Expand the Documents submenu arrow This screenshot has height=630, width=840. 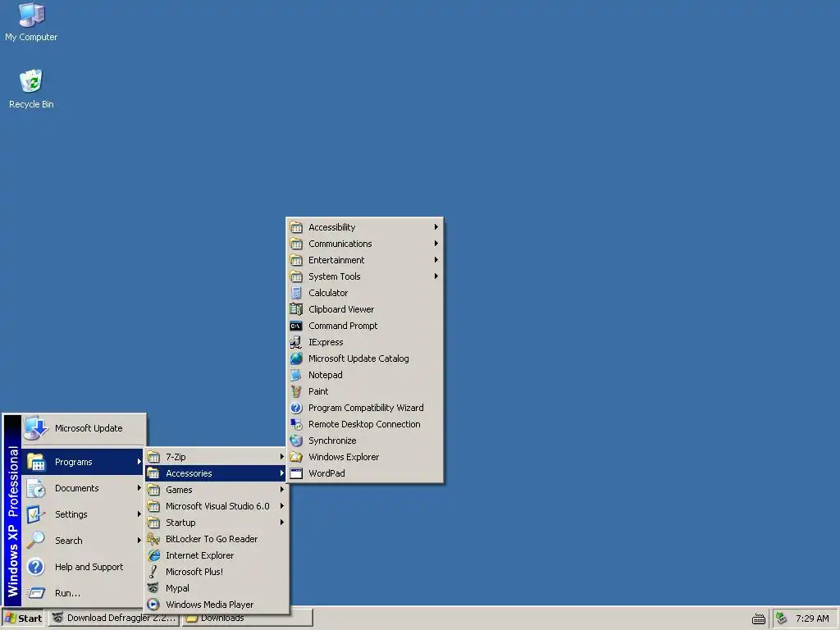point(139,488)
